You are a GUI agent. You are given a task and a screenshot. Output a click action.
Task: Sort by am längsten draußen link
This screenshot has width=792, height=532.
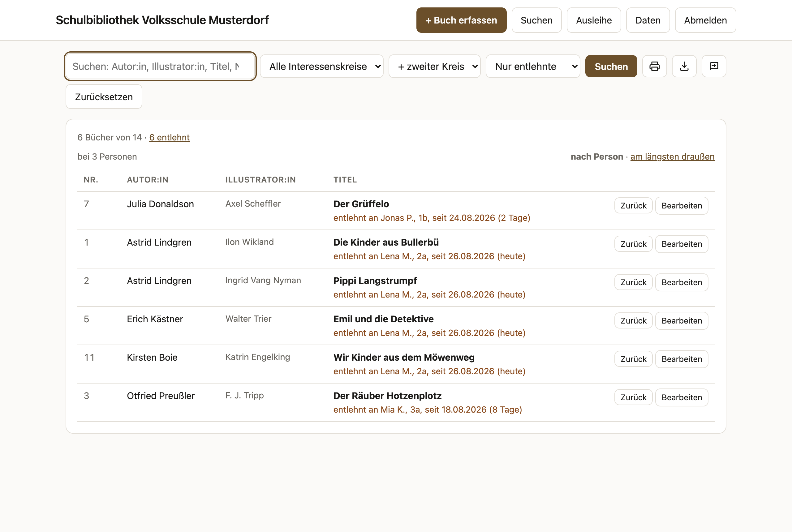click(672, 157)
